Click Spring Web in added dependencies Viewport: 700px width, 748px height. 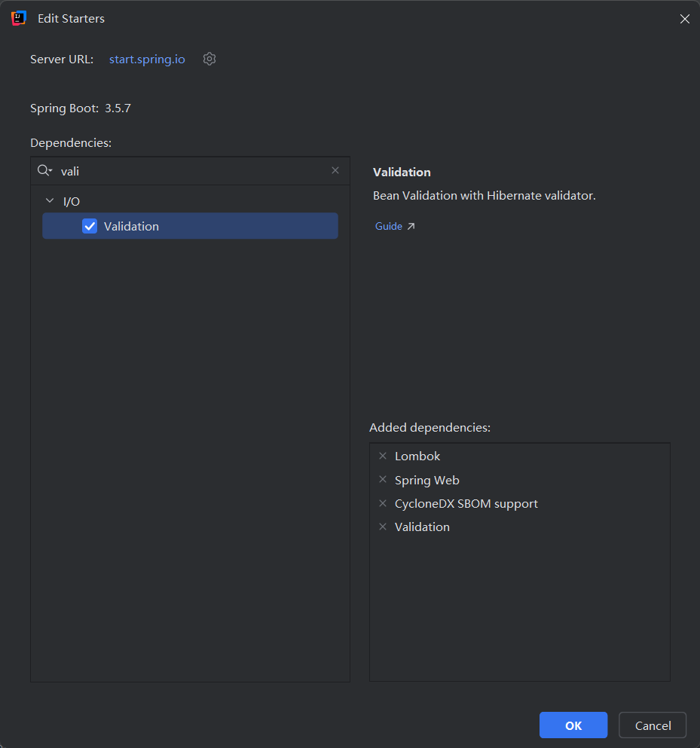[x=427, y=480]
